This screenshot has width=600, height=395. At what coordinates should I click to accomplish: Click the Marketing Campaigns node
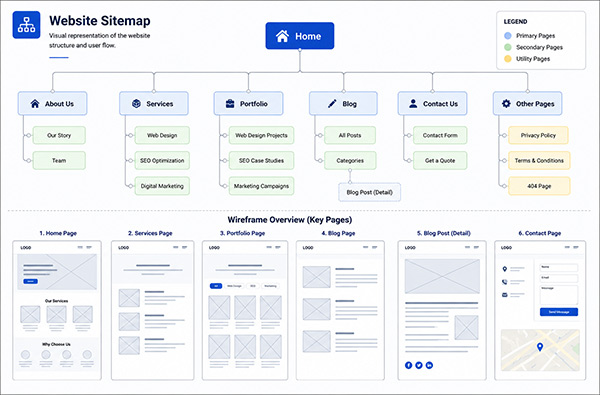tap(261, 186)
